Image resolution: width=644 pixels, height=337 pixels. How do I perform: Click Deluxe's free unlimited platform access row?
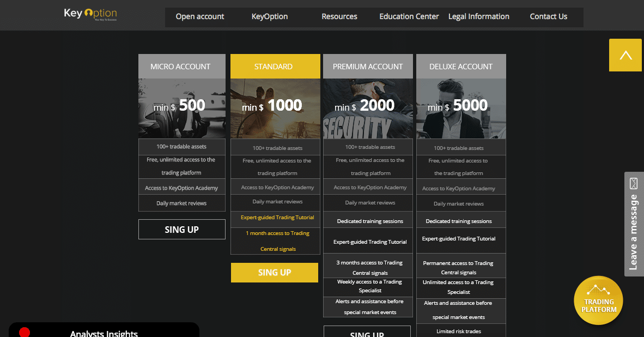pos(461,167)
